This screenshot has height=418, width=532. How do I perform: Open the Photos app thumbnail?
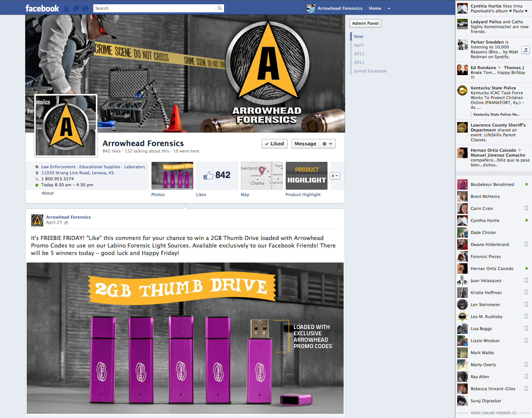172,176
